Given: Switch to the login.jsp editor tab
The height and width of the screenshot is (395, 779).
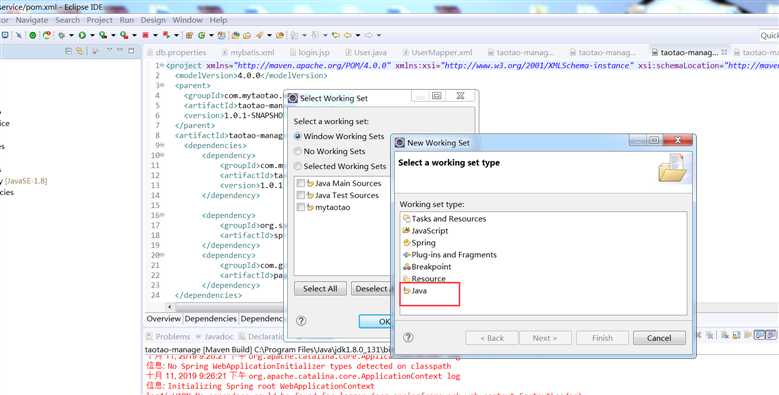Looking at the screenshot, I should click(310, 52).
